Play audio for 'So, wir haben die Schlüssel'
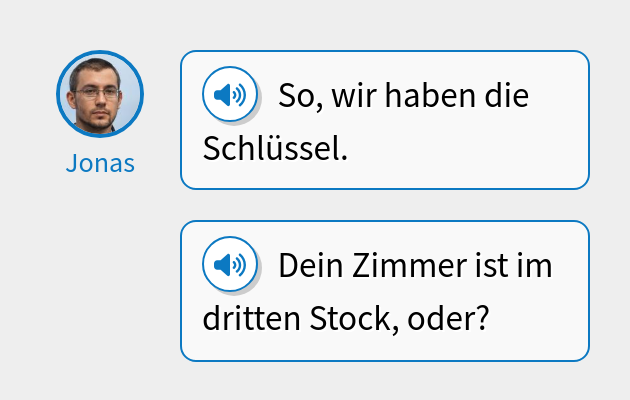Viewport: 630px width, 400px height. pos(224,95)
